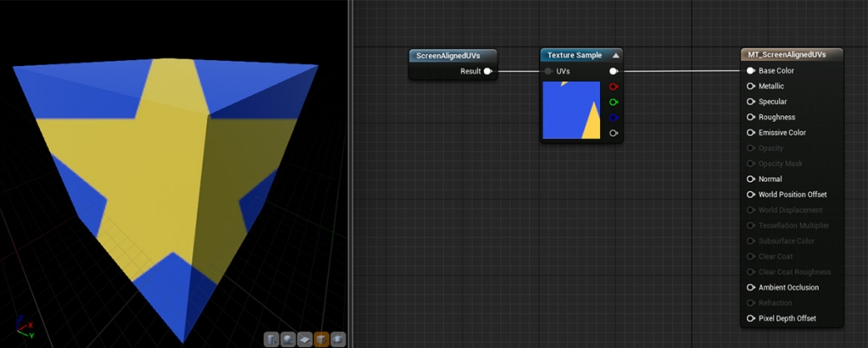Image resolution: width=868 pixels, height=348 pixels.
Task: Select the plane preview shape
Action: (x=305, y=340)
